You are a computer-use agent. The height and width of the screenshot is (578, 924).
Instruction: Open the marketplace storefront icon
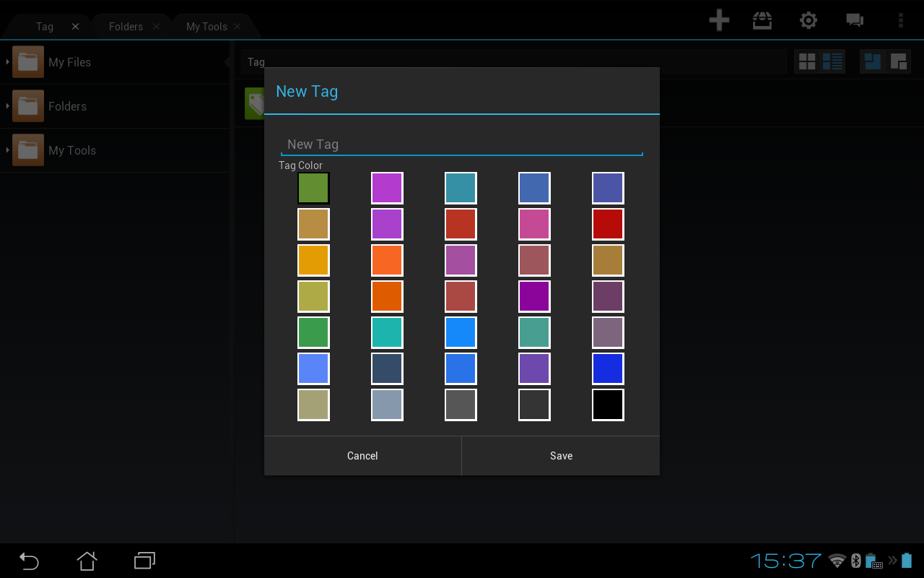(762, 20)
